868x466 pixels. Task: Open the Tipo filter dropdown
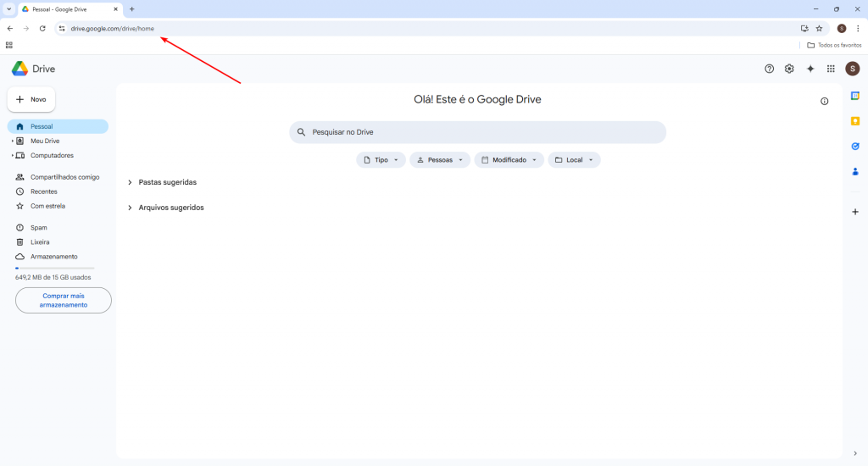[x=381, y=160]
